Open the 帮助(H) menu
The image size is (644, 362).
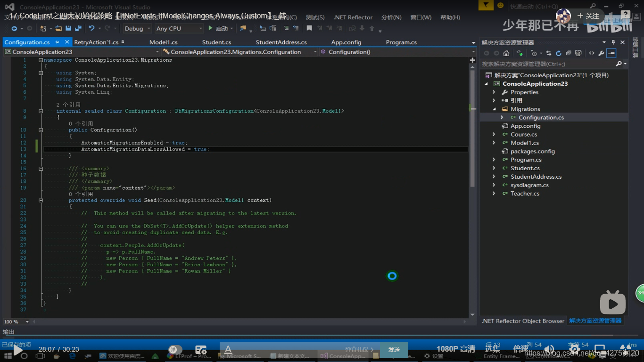coord(450,17)
